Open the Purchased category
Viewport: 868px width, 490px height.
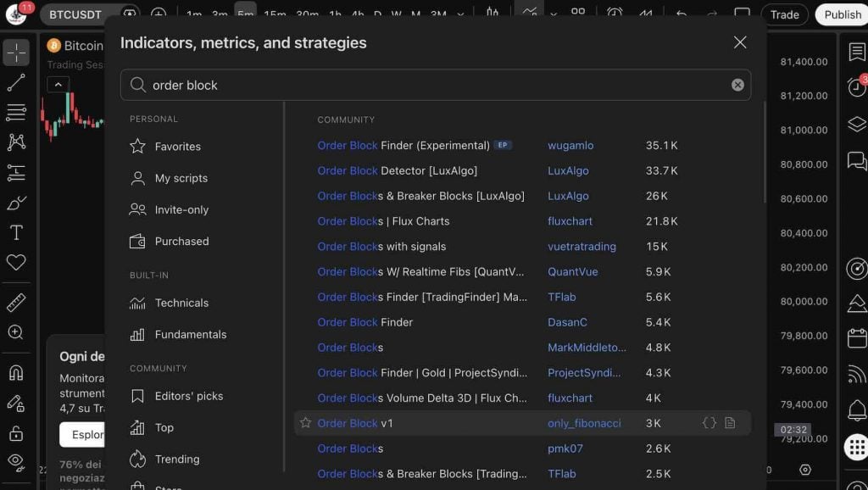tap(181, 241)
